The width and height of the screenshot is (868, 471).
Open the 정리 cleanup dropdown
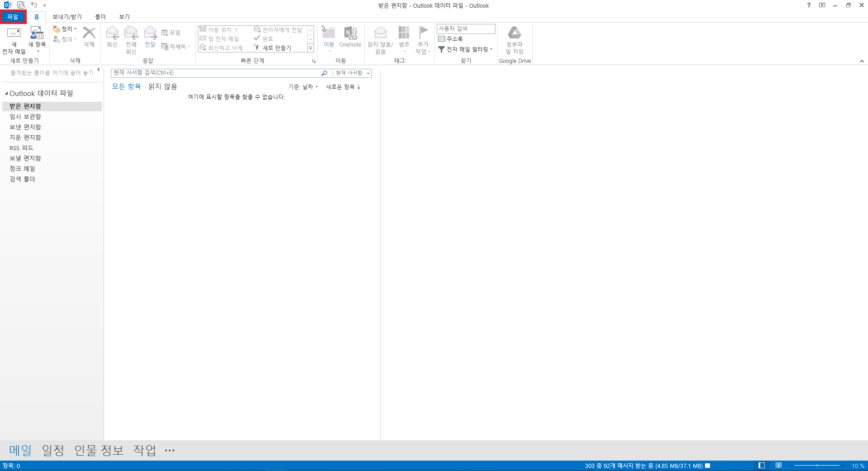click(65, 29)
